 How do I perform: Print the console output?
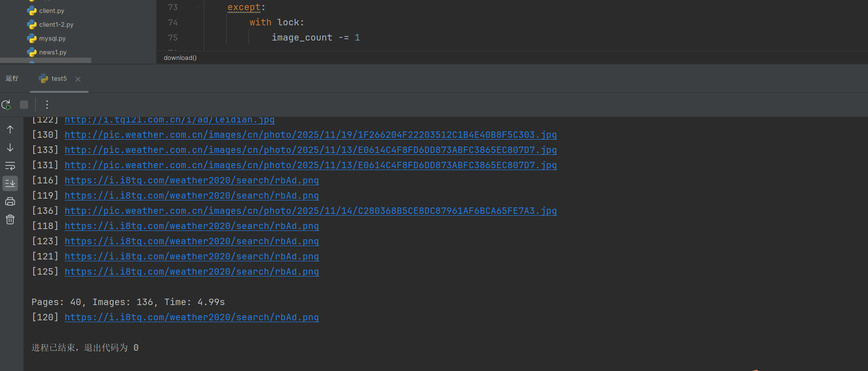(10, 201)
